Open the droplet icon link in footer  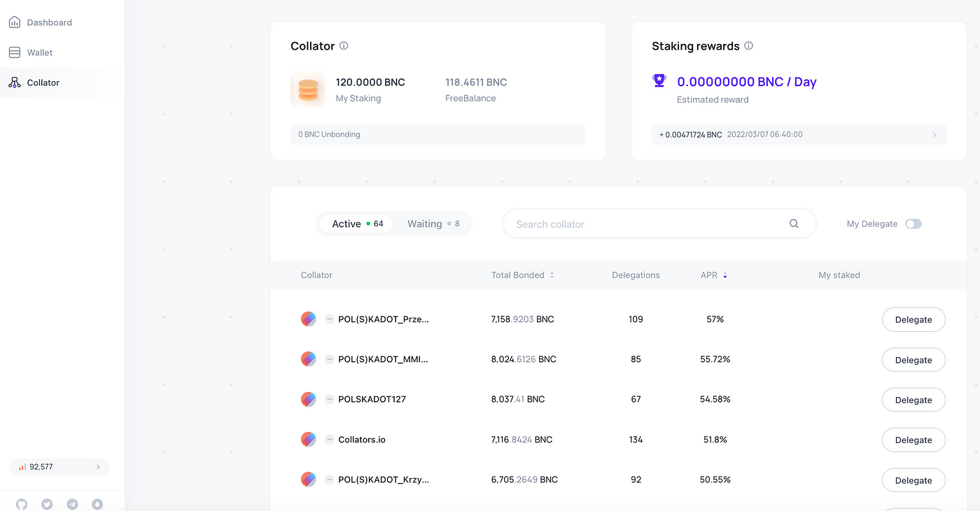point(97,504)
